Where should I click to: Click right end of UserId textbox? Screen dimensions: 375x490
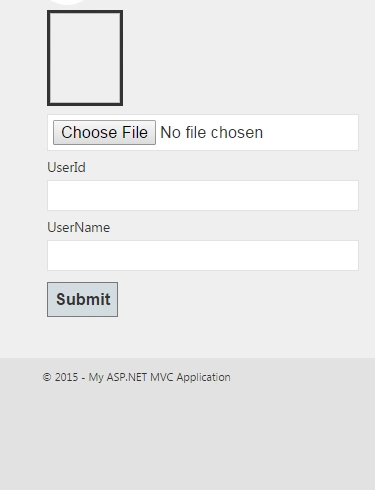click(x=350, y=195)
